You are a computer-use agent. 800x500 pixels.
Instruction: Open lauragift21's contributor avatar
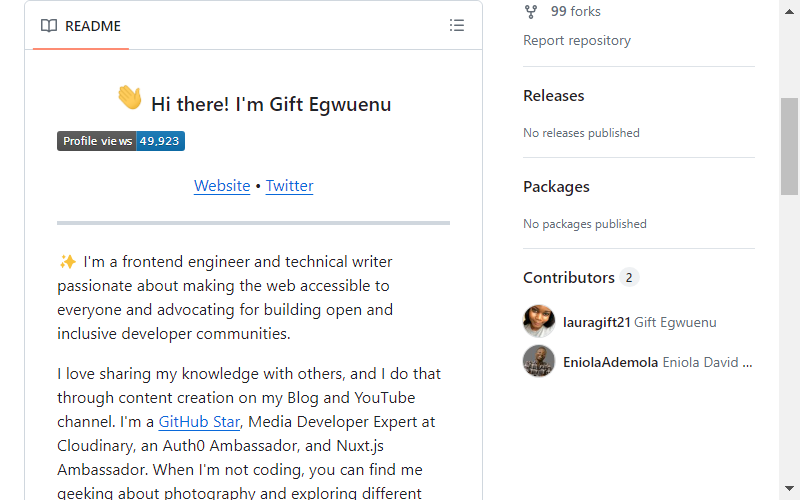pyautogui.click(x=539, y=321)
